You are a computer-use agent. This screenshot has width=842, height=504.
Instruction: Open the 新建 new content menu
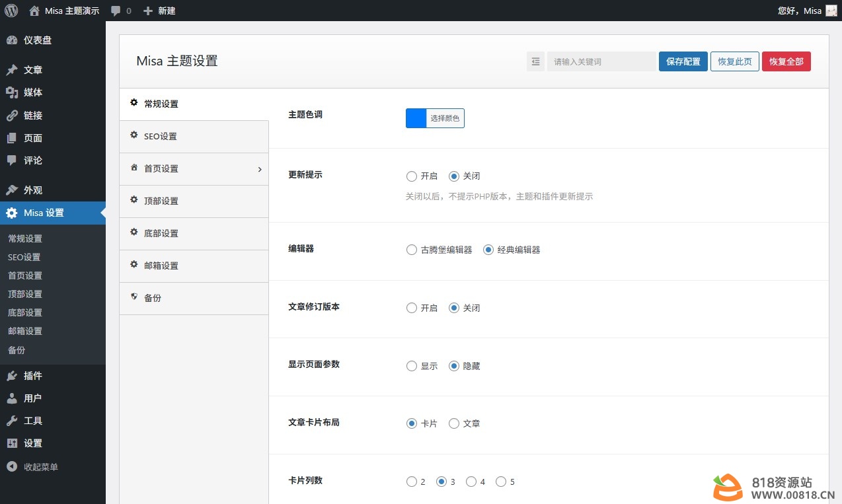159,11
